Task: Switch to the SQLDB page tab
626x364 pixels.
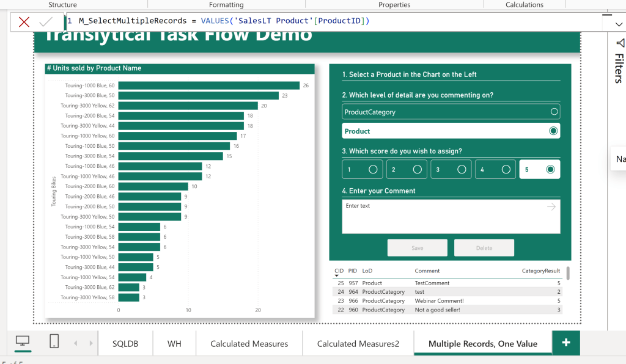Action: click(125, 344)
